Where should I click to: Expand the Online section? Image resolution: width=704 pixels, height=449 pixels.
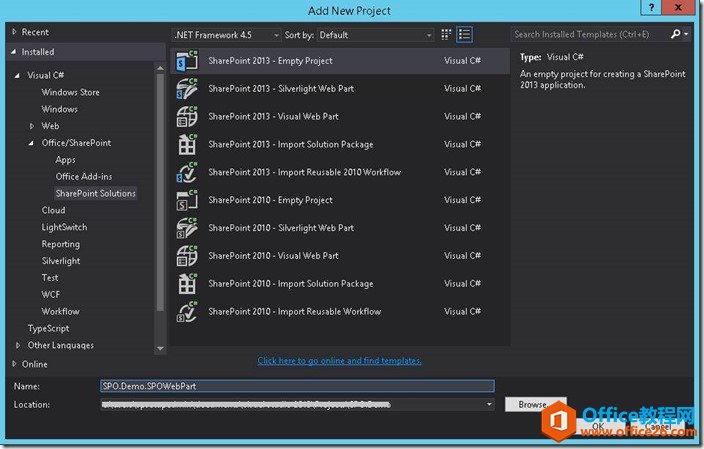pos(14,364)
